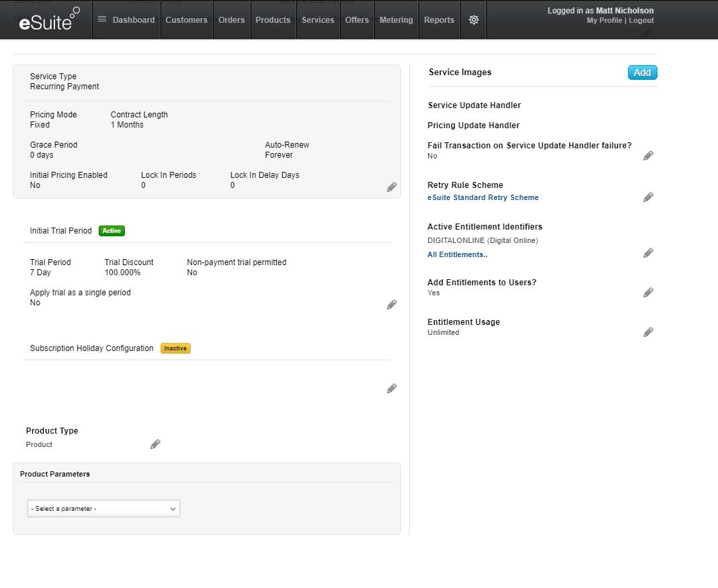The width and height of the screenshot is (718, 588).
Task: Open eSuite Standard Retry Scheme link
Action: click(483, 198)
